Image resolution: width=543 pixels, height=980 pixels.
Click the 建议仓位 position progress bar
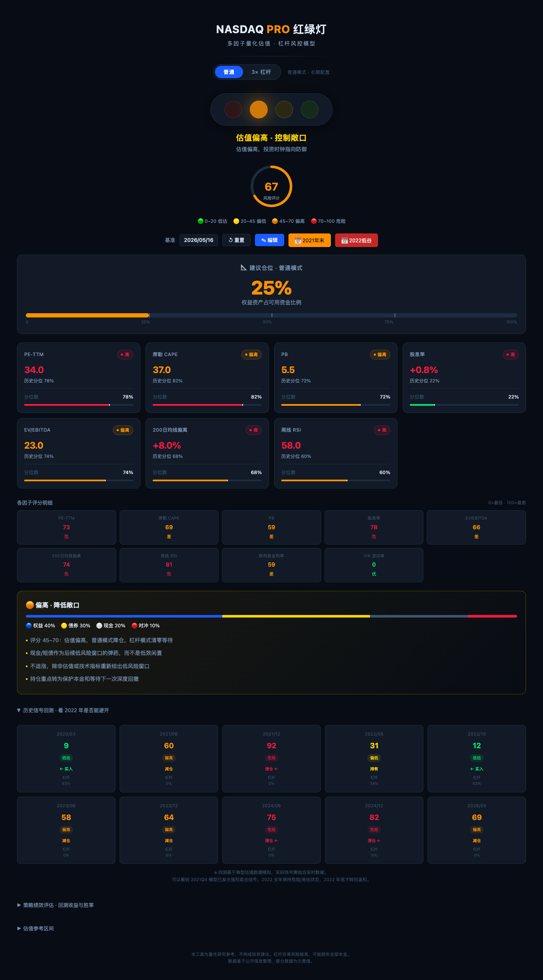[x=271, y=315]
